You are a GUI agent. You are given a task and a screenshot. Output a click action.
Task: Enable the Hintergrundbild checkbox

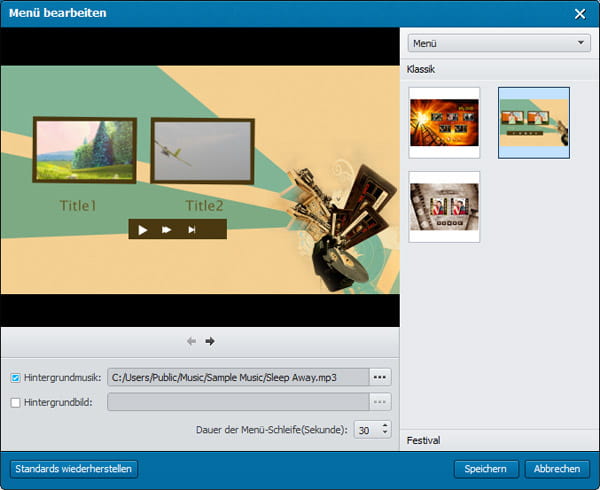click(x=15, y=402)
